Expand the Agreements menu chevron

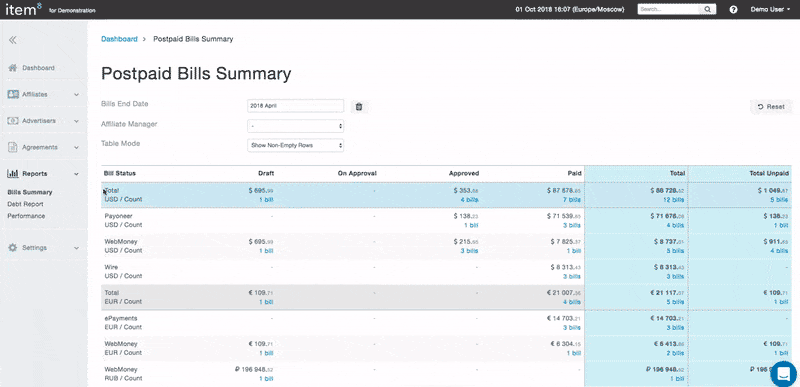point(77,147)
